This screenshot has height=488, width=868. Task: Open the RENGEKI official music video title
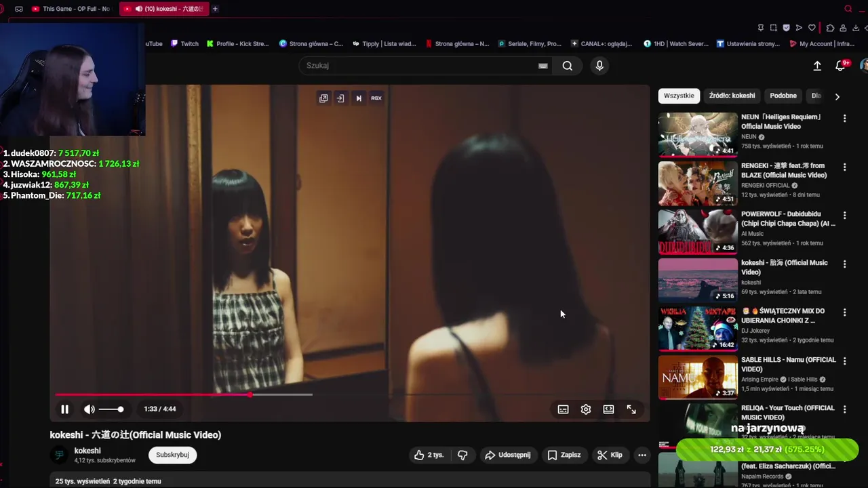pyautogui.click(x=784, y=170)
